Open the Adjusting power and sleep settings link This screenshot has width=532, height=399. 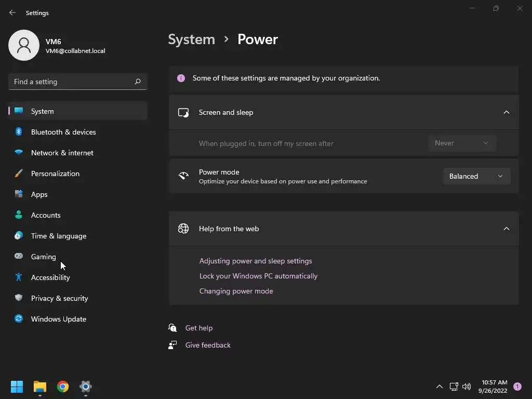pos(256,261)
